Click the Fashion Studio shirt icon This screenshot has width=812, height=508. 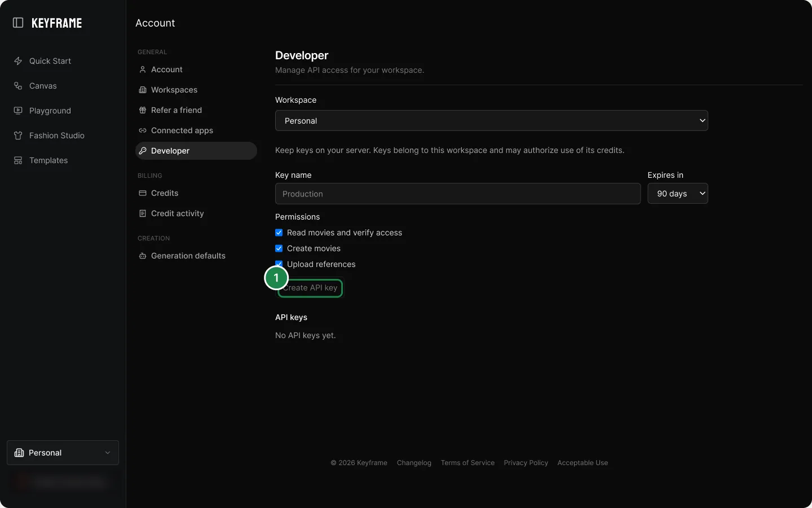18,135
